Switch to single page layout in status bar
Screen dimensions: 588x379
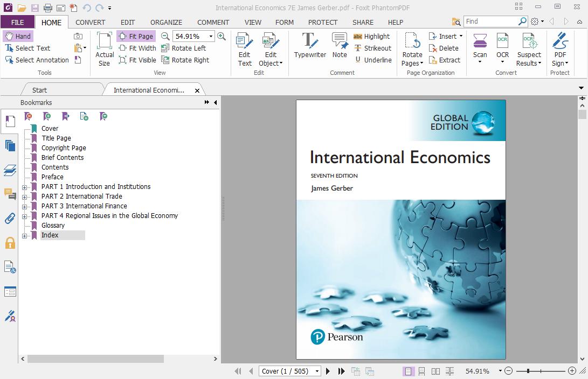[408, 371]
